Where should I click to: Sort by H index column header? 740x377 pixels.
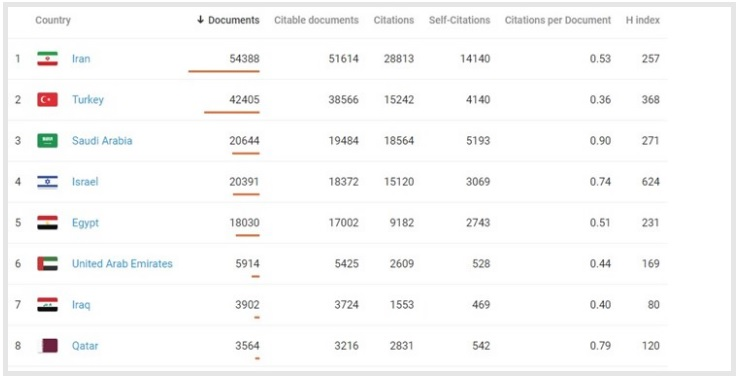click(642, 20)
